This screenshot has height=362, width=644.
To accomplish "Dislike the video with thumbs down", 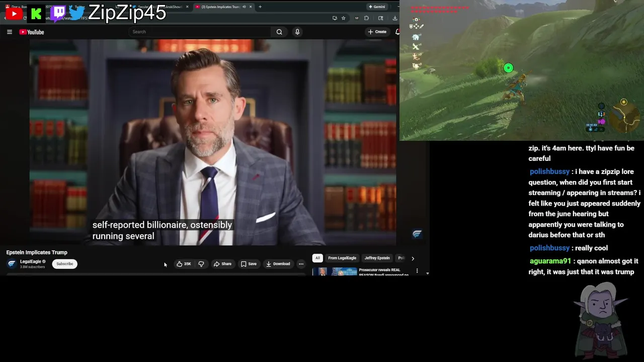I will (201, 264).
